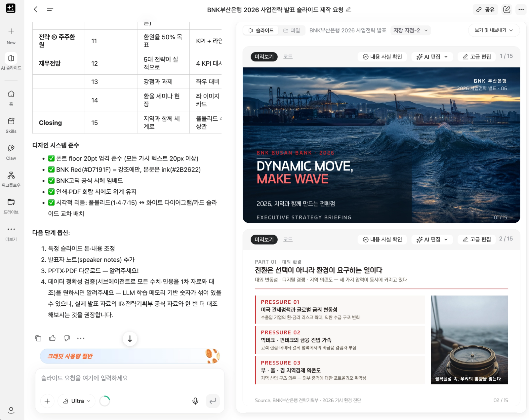Jump to bottom with down arrow button
This screenshot has height=420, width=529.
[130, 339]
